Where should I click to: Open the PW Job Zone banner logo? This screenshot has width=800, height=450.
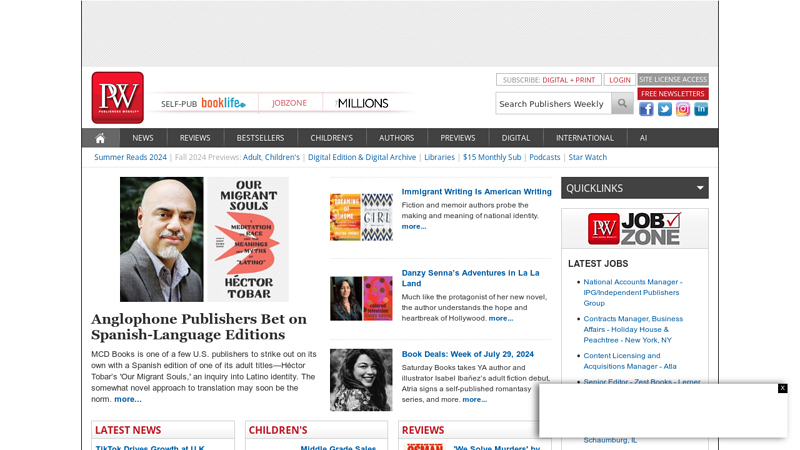pos(635,229)
